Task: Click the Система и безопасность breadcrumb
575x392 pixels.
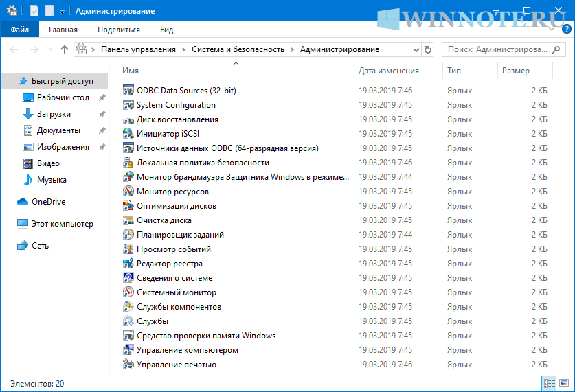Action: [x=238, y=49]
